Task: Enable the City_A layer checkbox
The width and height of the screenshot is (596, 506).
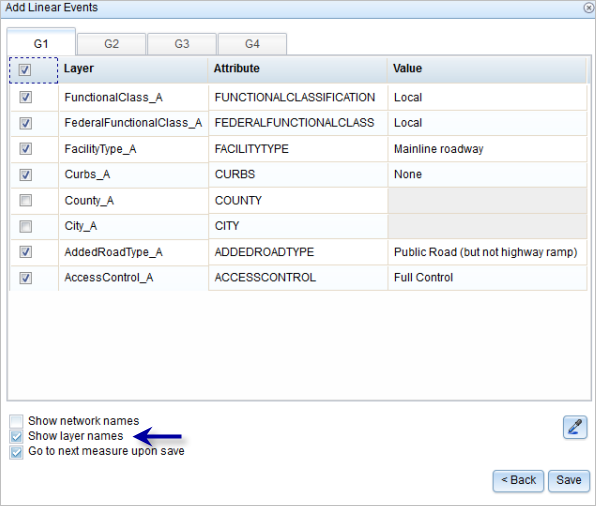Action: tap(25, 226)
